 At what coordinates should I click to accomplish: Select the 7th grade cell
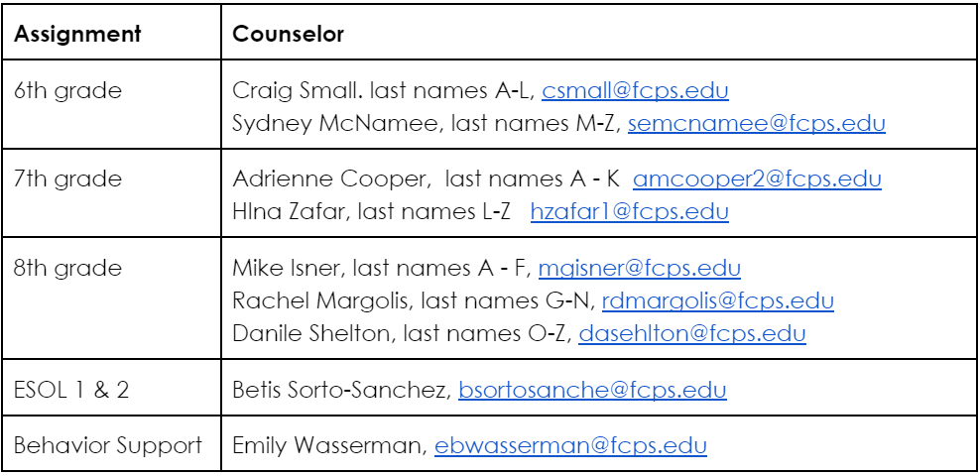68,179
